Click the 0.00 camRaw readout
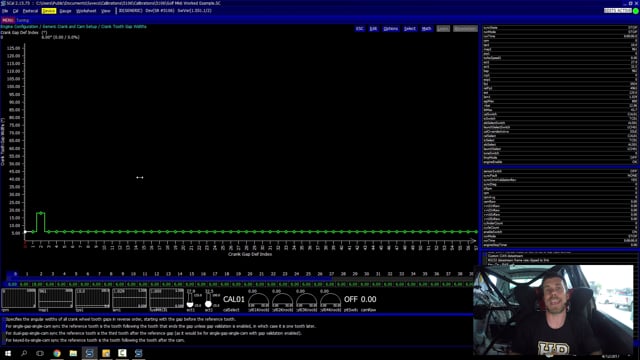This screenshot has width=640, height=360. (368, 301)
